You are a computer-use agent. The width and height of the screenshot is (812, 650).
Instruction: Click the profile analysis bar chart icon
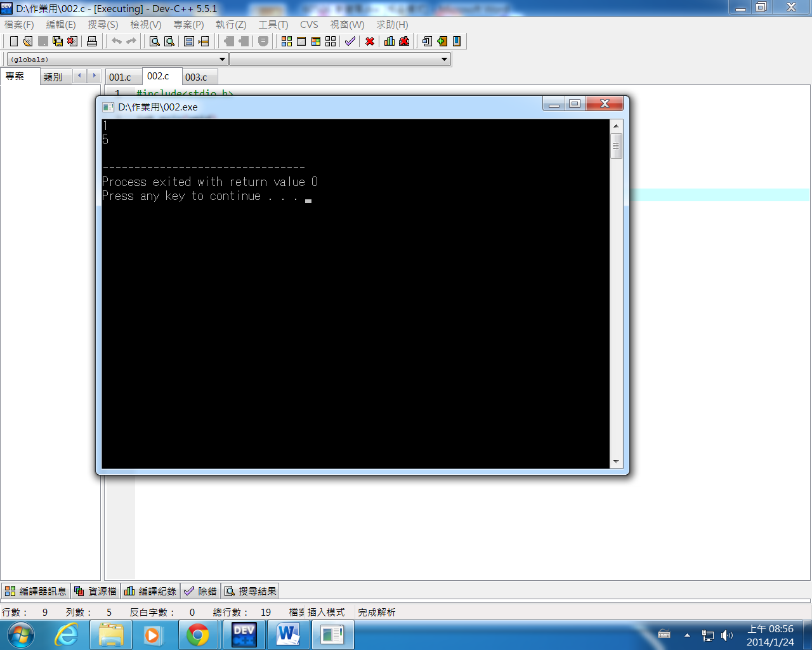click(390, 41)
